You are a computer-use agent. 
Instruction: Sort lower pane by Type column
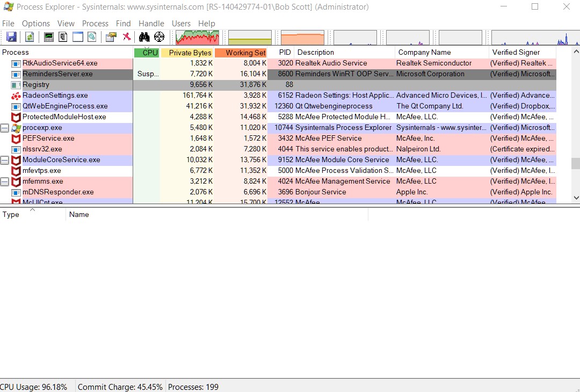coord(33,214)
